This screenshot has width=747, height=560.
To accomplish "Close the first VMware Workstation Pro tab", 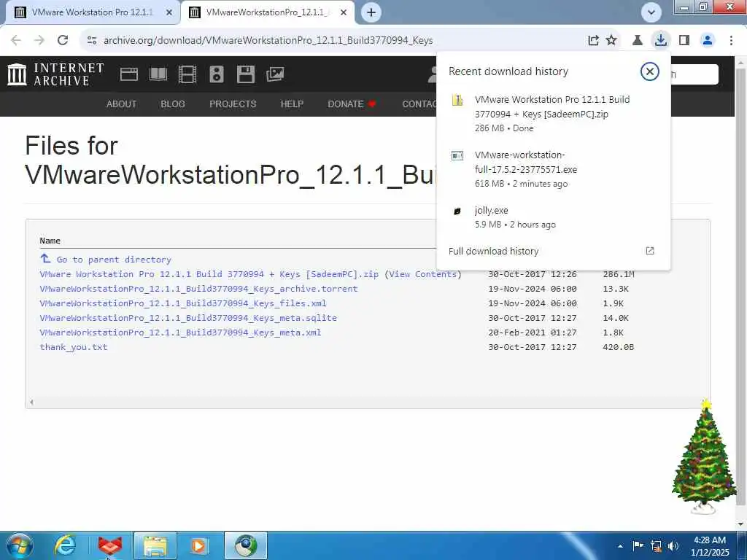I will point(169,13).
